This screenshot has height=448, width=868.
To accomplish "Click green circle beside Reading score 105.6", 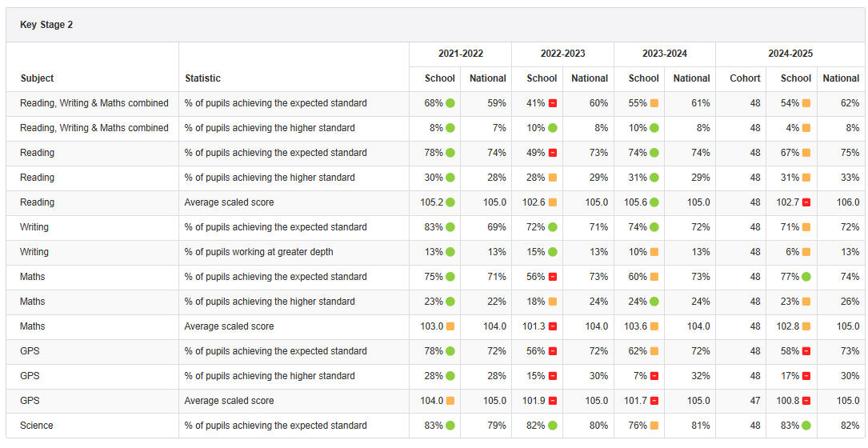I will click(x=654, y=202).
